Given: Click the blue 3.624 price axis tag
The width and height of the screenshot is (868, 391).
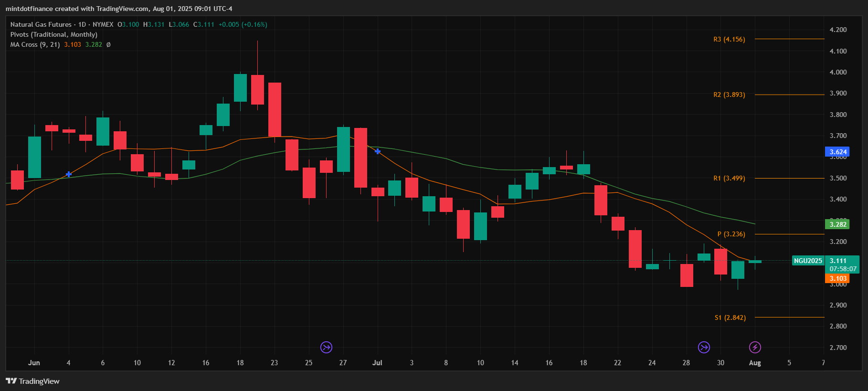Looking at the screenshot, I should click(837, 152).
